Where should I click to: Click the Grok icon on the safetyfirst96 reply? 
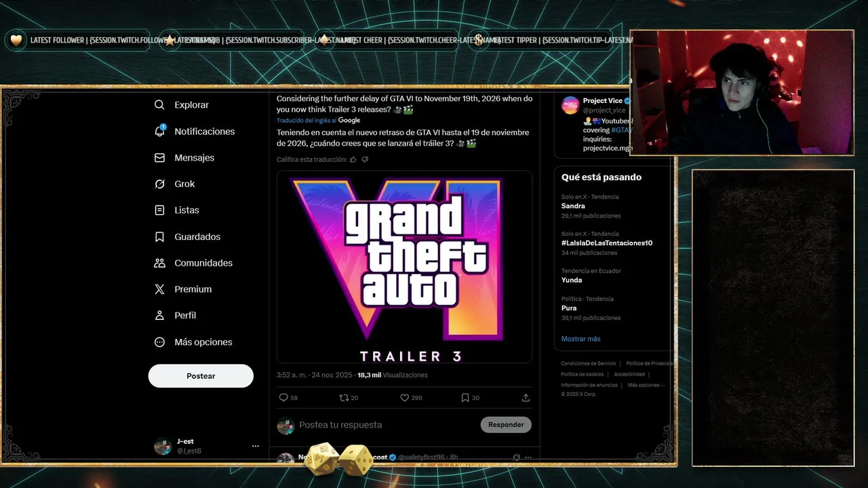[516, 457]
